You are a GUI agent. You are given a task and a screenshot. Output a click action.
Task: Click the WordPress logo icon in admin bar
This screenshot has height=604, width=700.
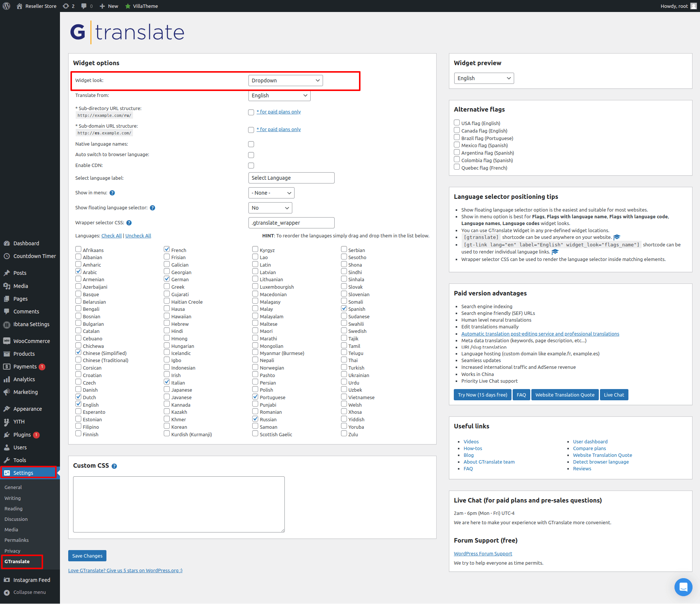(6, 6)
